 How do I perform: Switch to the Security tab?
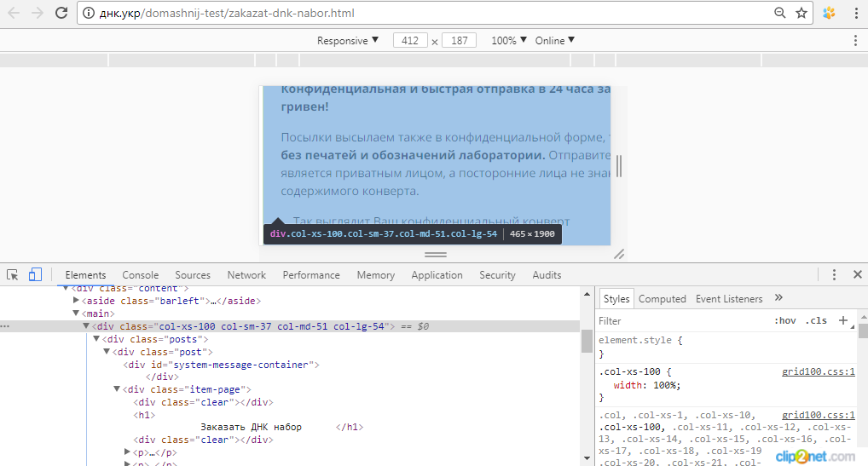[x=497, y=274]
